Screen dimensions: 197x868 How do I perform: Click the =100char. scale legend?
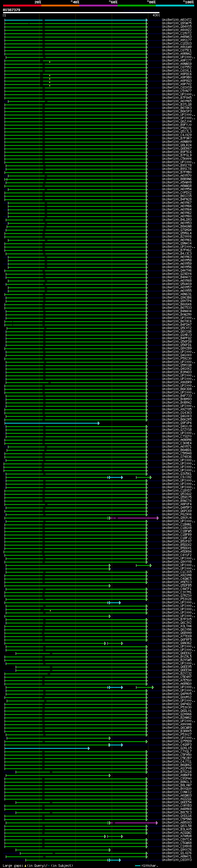pos(146,866)
